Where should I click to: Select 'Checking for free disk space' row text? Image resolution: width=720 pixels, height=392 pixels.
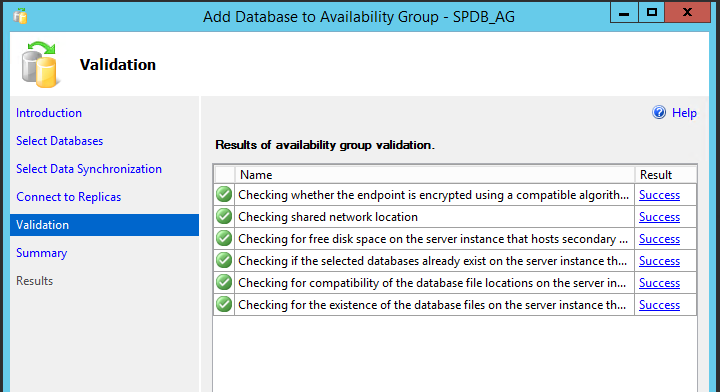433,239
